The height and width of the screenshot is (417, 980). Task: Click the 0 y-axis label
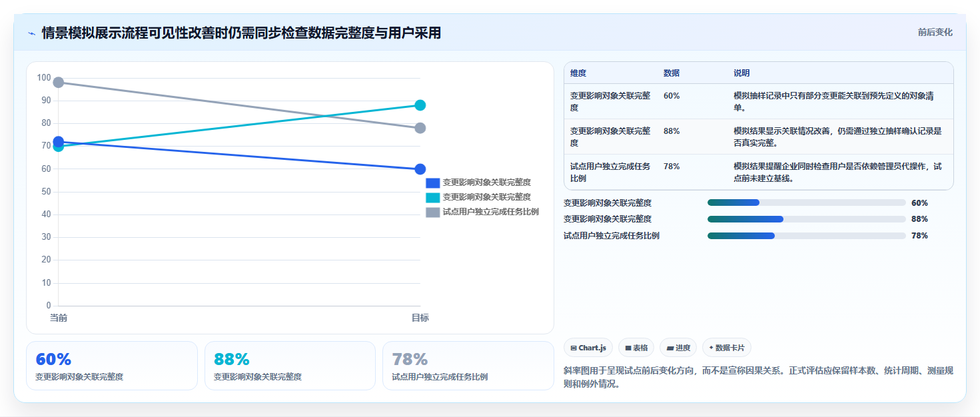coord(49,306)
